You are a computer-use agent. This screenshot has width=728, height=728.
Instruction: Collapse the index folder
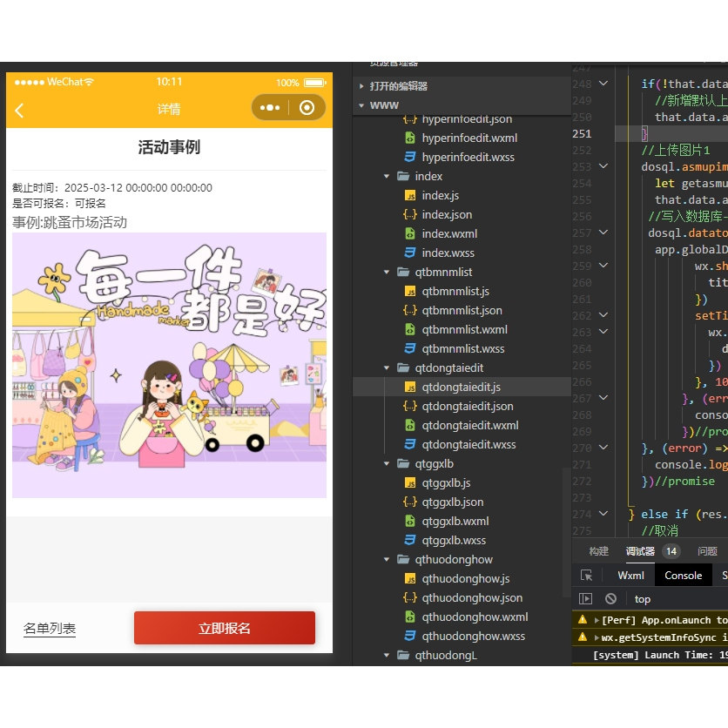tap(387, 177)
